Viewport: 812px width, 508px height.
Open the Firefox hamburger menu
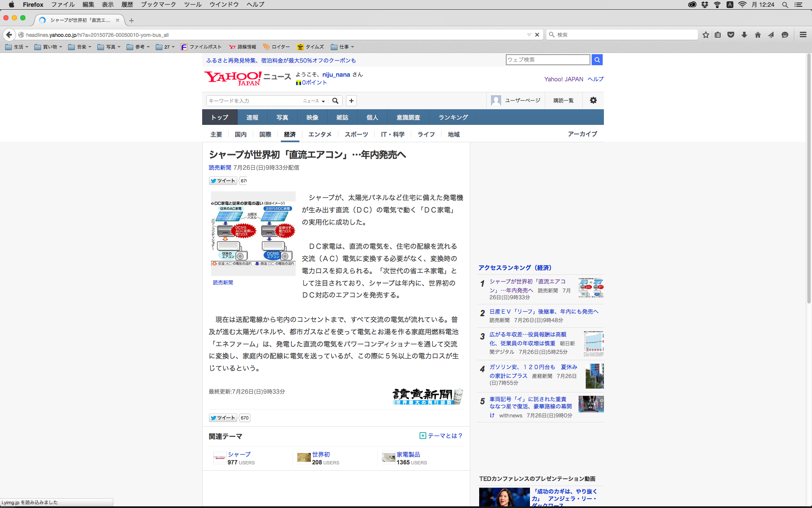click(803, 35)
